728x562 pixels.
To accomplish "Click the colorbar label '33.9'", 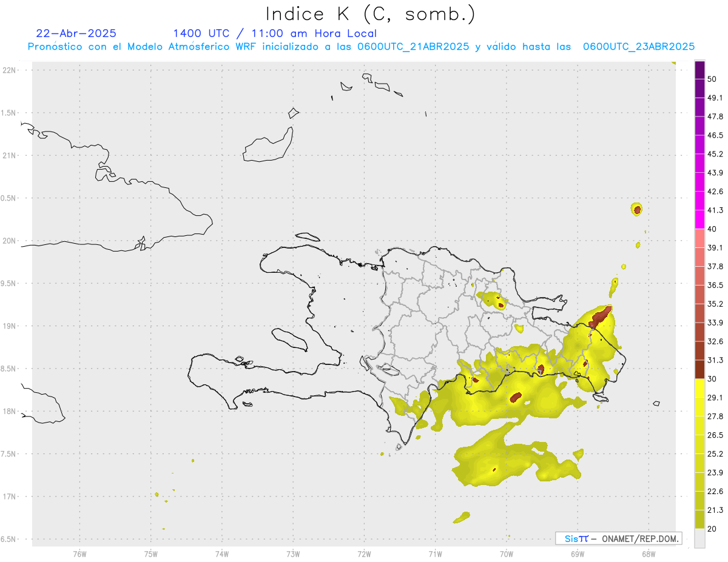I will click(715, 323).
